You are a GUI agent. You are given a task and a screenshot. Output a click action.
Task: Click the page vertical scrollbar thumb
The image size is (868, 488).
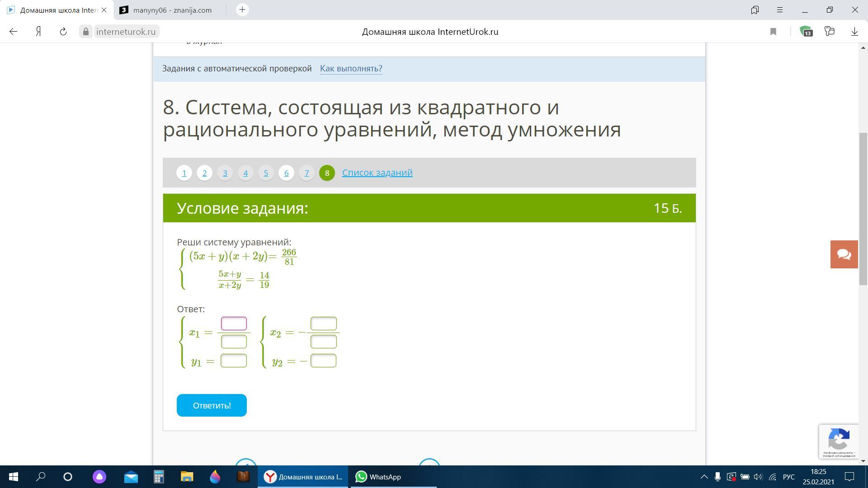(x=863, y=208)
